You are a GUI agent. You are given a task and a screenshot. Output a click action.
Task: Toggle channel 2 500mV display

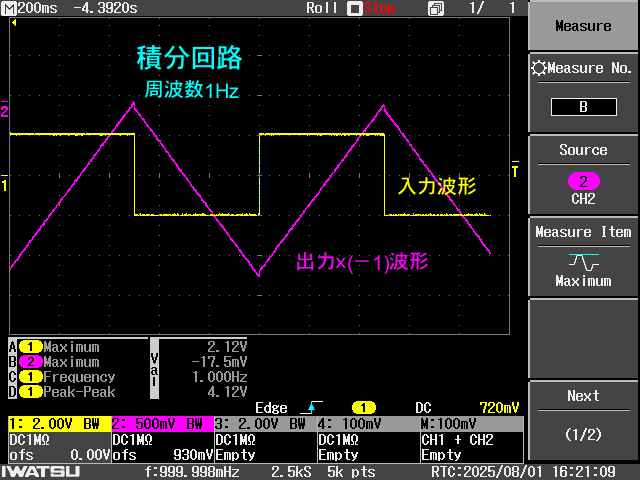pos(161,424)
